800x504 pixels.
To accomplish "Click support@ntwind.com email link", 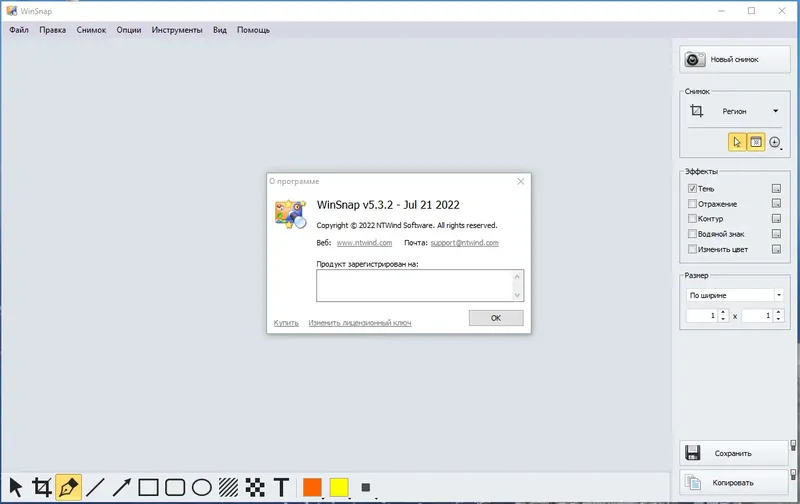I will click(x=464, y=243).
